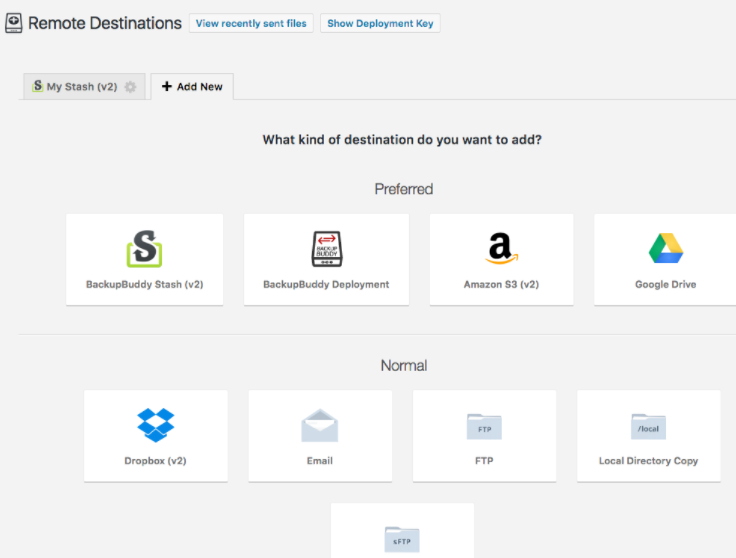
Task: Click the Local Directory Copy label
Action: 648,461
